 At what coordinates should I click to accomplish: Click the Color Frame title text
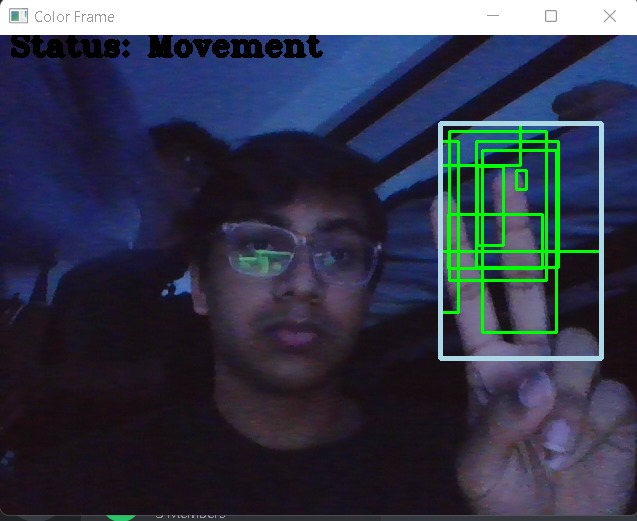[x=74, y=17]
